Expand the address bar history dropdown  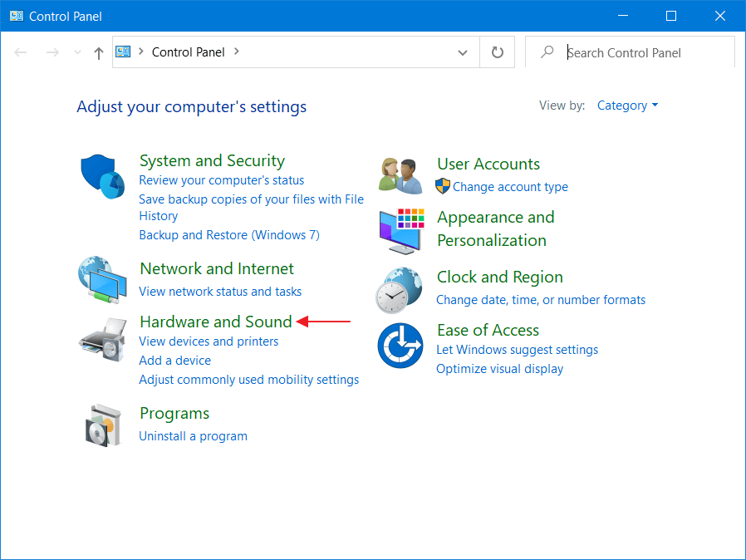pos(463,52)
